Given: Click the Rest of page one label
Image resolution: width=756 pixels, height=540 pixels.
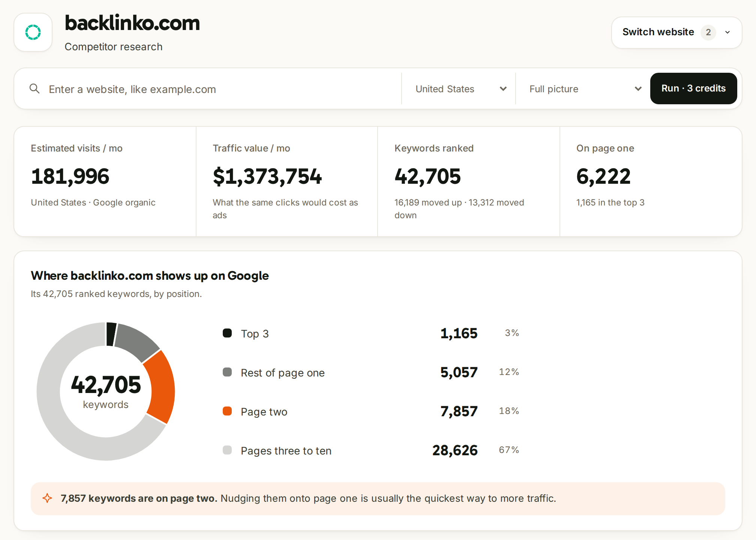Looking at the screenshot, I should click(283, 372).
